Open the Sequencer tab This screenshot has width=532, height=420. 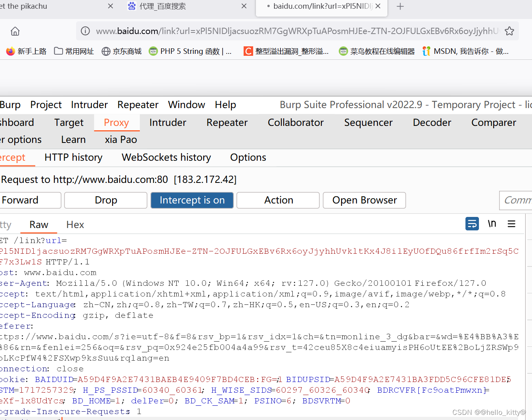[x=368, y=122]
